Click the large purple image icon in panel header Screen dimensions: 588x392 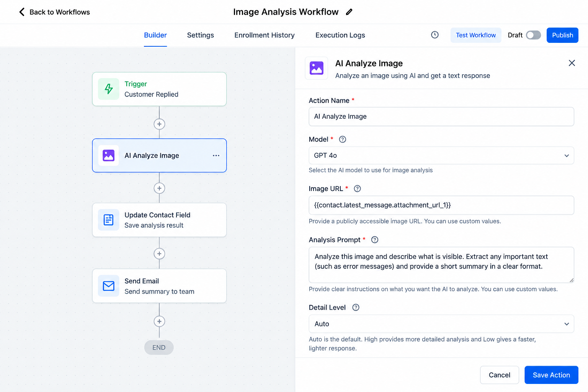[x=317, y=68]
